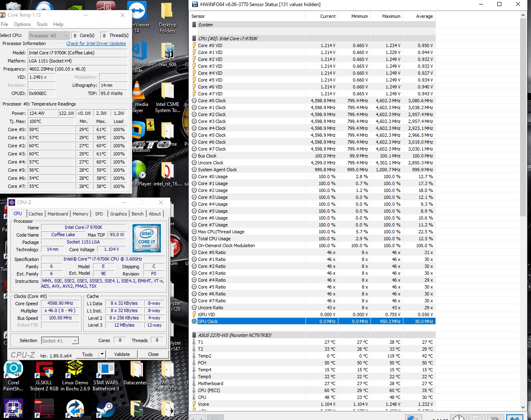
Task: Launch Corel PaintShop shortcut
Action: coord(13,376)
